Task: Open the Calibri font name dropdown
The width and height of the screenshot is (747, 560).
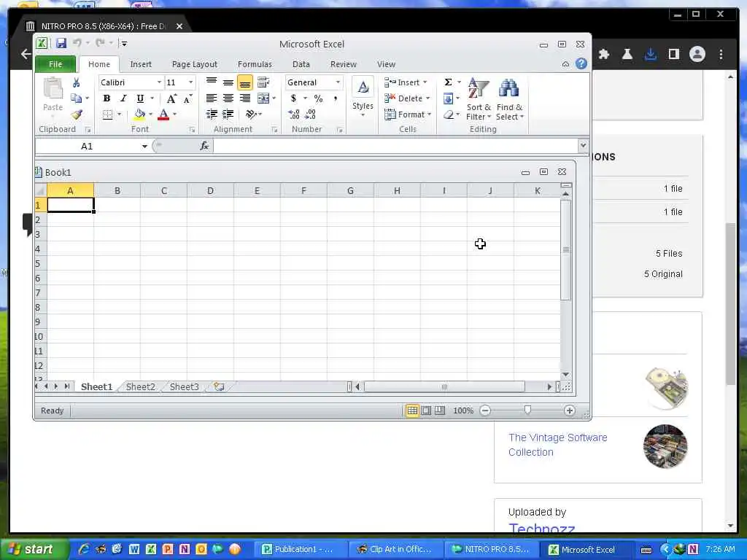Action: 159,82
